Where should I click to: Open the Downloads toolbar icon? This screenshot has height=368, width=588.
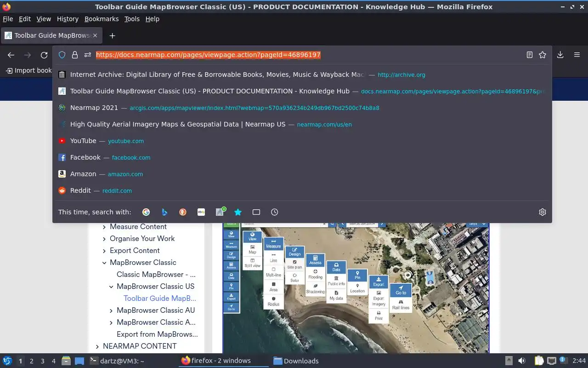560,55
